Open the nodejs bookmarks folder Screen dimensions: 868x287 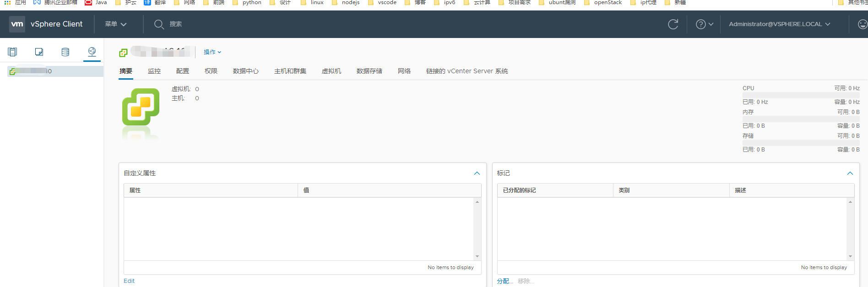tap(346, 3)
